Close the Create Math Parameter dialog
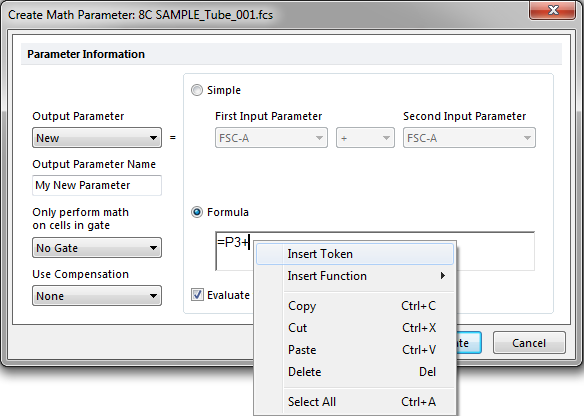Viewport: 584px width, 416px height. click(x=553, y=10)
